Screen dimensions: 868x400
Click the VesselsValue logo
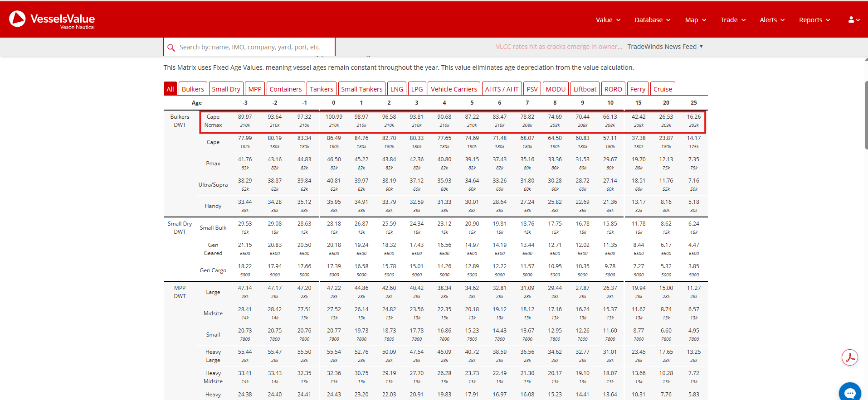(52, 19)
